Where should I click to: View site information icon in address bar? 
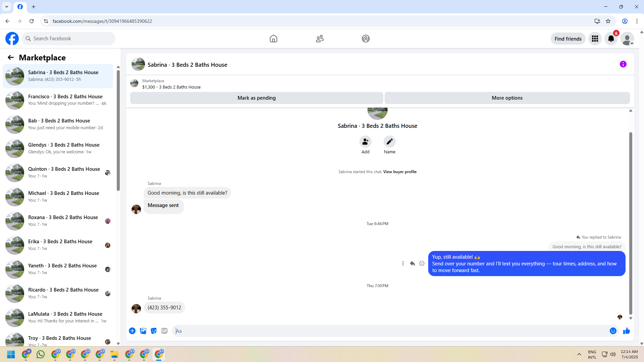[x=46, y=21]
